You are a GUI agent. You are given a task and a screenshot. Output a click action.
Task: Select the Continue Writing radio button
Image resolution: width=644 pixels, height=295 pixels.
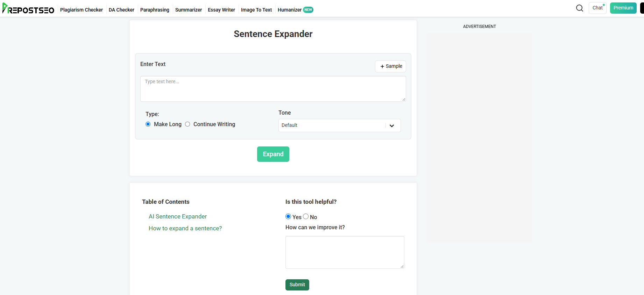[187, 124]
